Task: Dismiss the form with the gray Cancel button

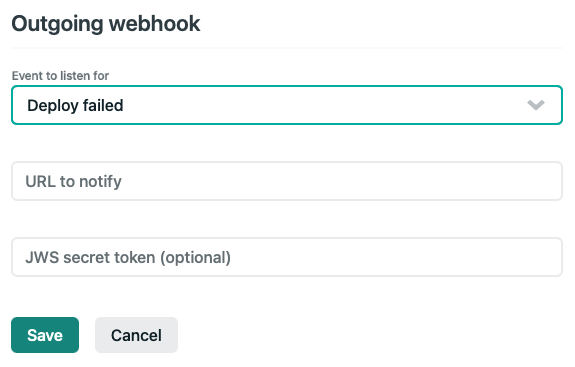Action: pos(136,335)
